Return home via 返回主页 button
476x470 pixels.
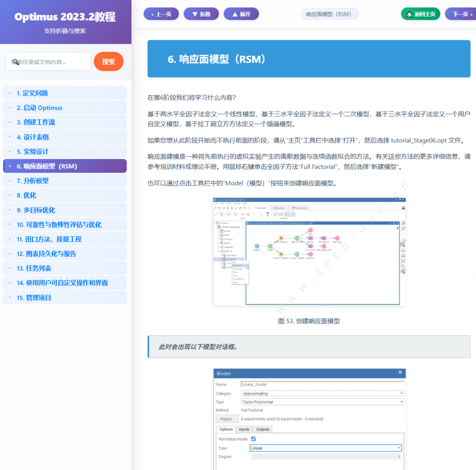[421, 14]
